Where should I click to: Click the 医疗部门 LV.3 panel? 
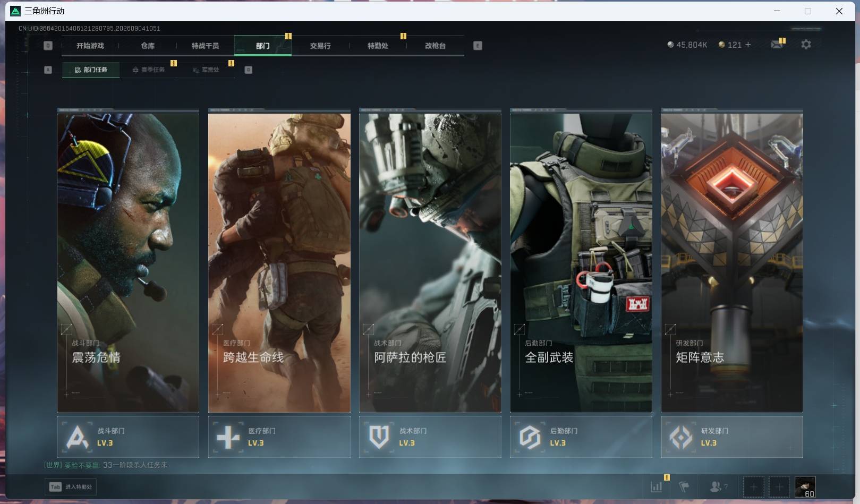pyautogui.click(x=279, y=437)
